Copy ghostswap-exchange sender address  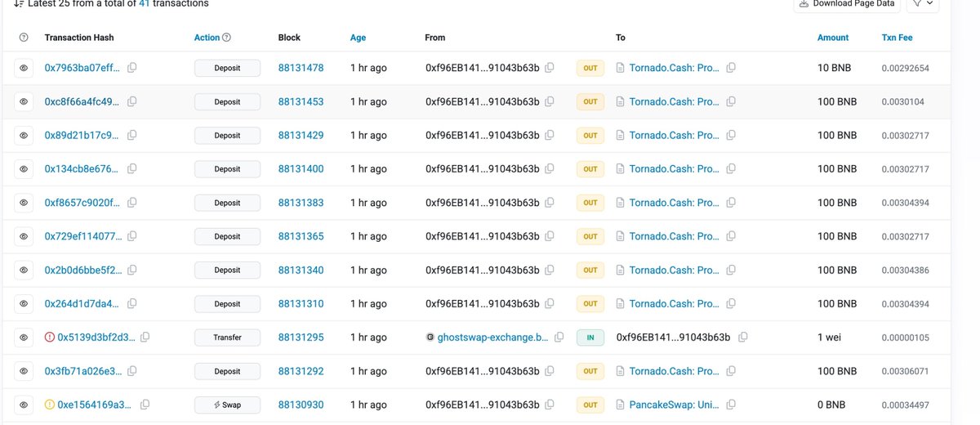pyautogui.click(x=559, y=337)
